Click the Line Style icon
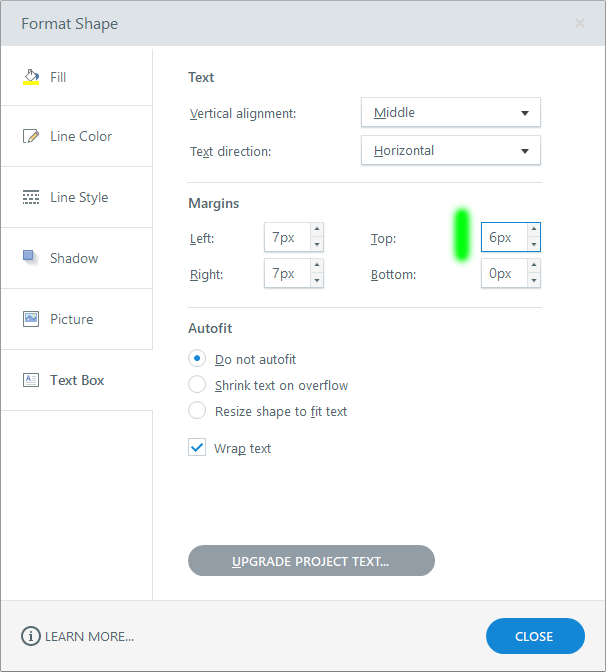This screenshot has height=672, width=606. [x=31, y=197]
